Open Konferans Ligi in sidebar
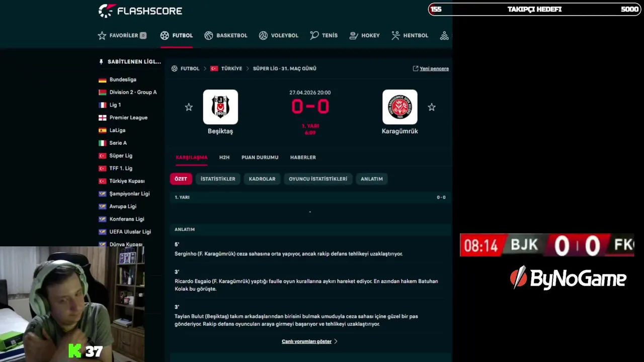644x362 pixels. pos(127,219)
